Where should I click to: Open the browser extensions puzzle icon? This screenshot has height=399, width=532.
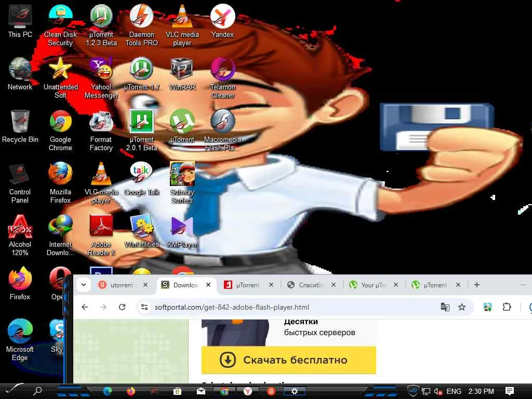(x=507, y=307)
